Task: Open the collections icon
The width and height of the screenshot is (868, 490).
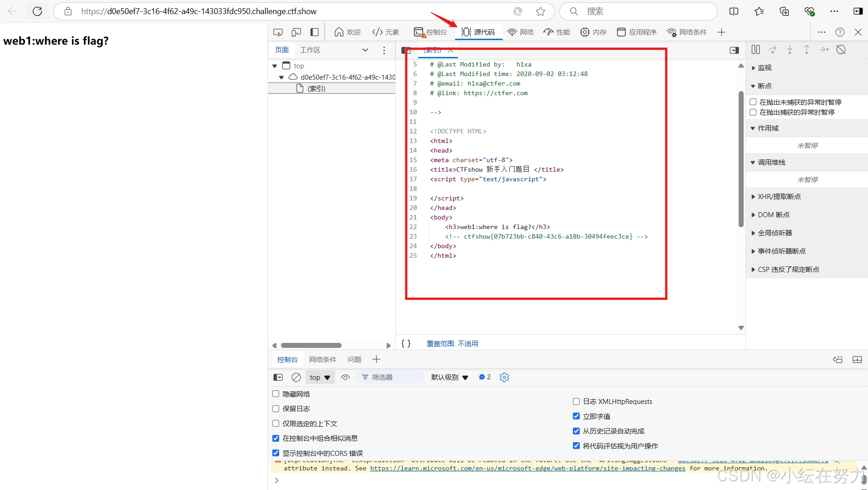Action: point(784,11)
